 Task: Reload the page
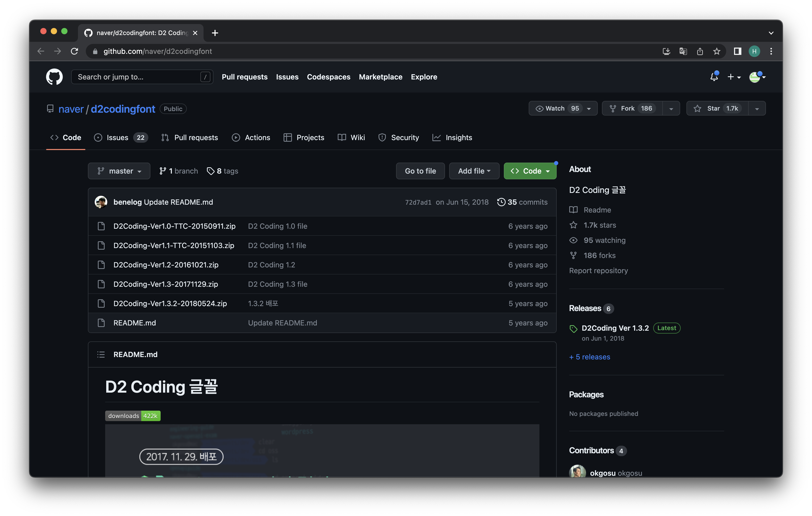tap(75, 51)
